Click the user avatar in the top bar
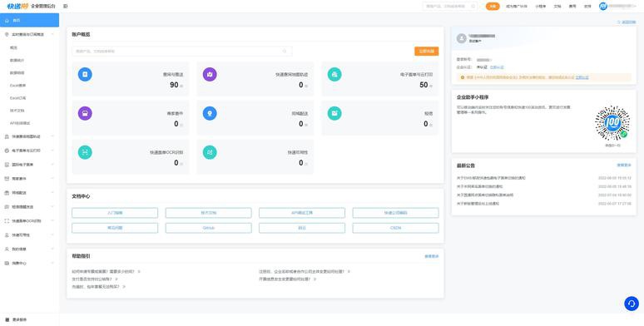 coord(603,6)
